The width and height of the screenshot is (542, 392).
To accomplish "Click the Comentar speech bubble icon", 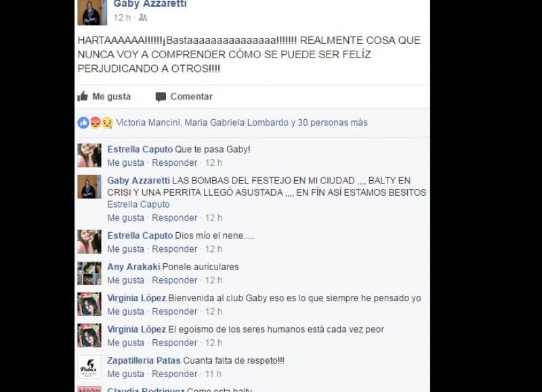I will pos(161,97).
